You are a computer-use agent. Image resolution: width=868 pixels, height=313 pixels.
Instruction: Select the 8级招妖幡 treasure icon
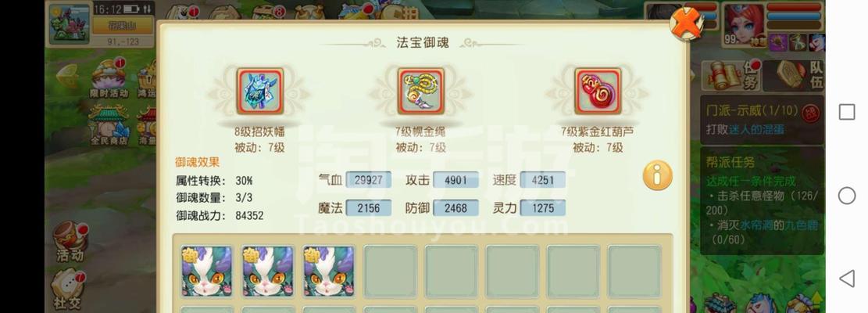click(x=260, y=92)
